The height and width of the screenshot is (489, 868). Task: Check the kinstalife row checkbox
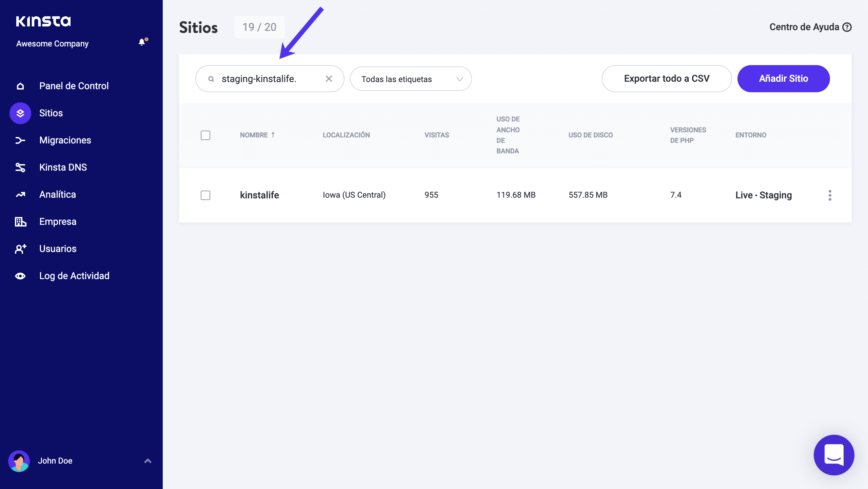[205, 195]
